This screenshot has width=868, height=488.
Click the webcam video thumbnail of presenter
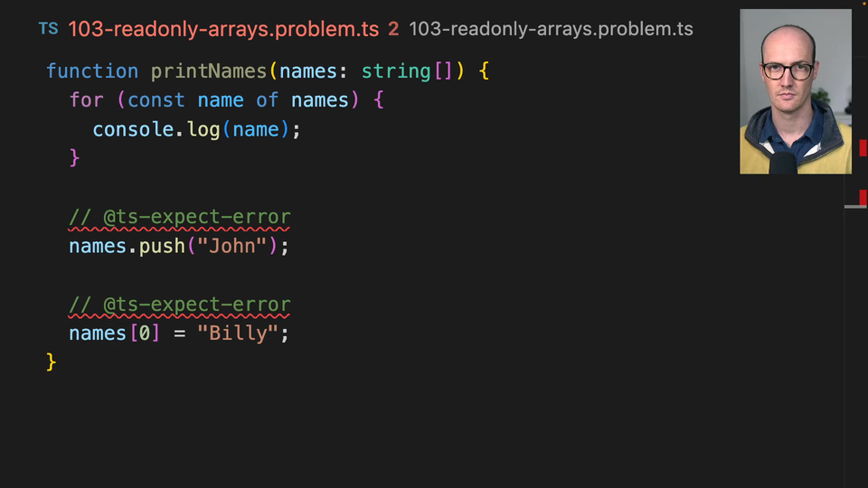(795, 91)
